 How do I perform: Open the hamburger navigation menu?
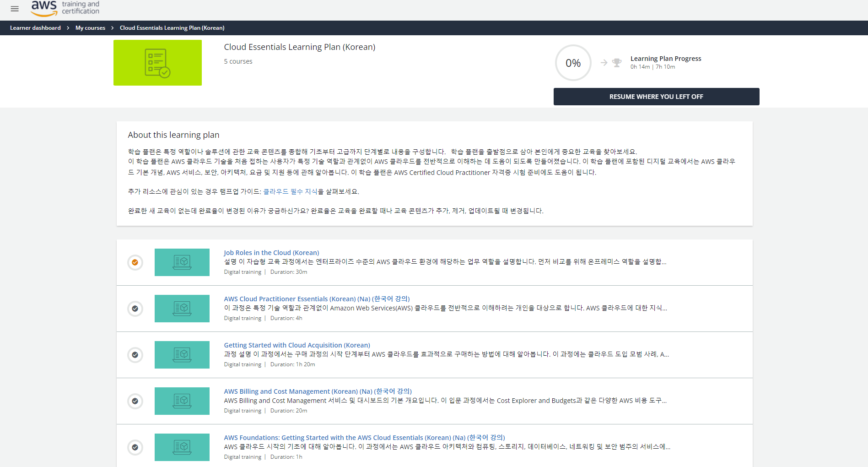(15, 9)
